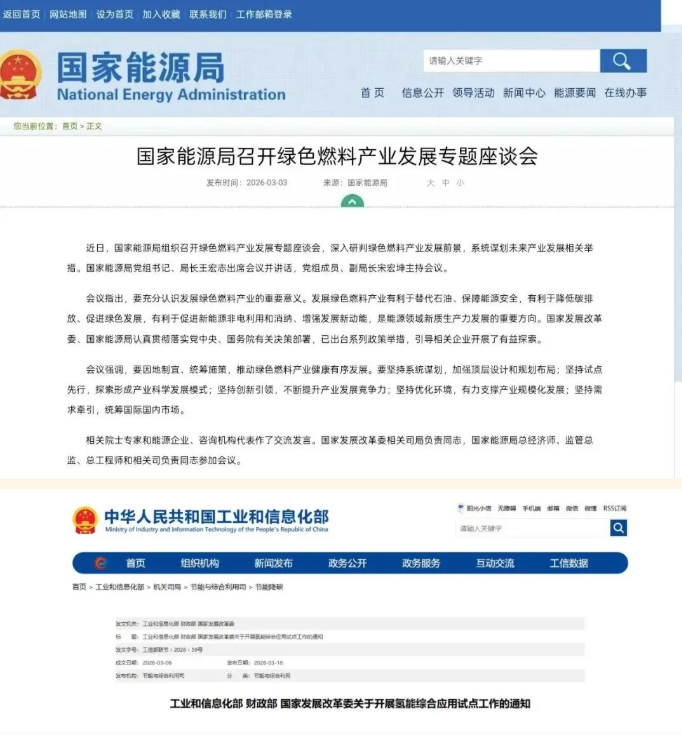Click 首页 in NEA breadcrumb
Viewport: 682px width, 734px height.
coord(70,126)
